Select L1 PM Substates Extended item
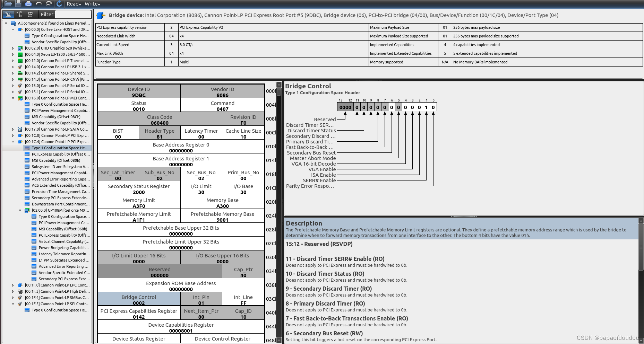644x344 pixels. [x=64, y=260]
